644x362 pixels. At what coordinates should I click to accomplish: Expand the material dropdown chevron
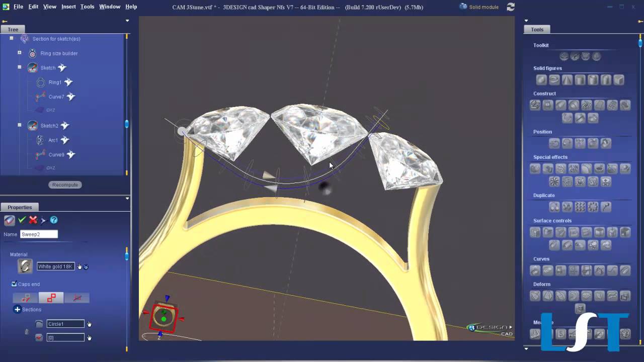point(86,267)
